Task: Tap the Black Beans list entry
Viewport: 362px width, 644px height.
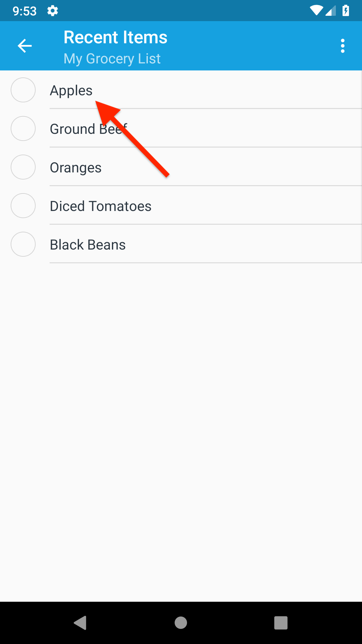Action: (88, 245)
